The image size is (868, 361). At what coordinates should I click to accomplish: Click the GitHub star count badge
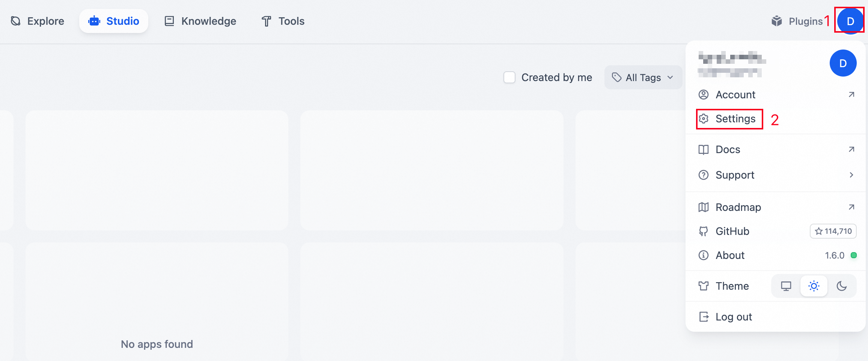(833, 231)
